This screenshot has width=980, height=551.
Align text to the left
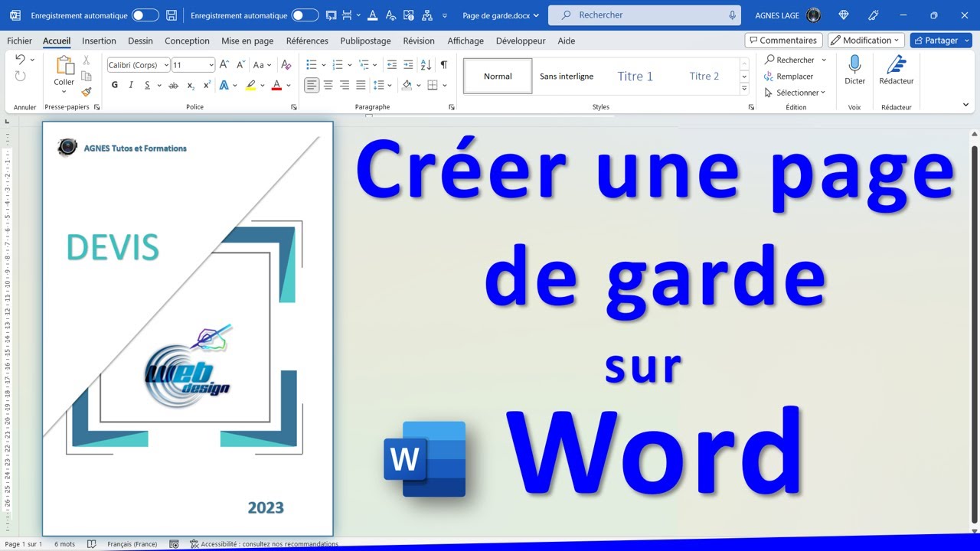(x=312, y=85)
